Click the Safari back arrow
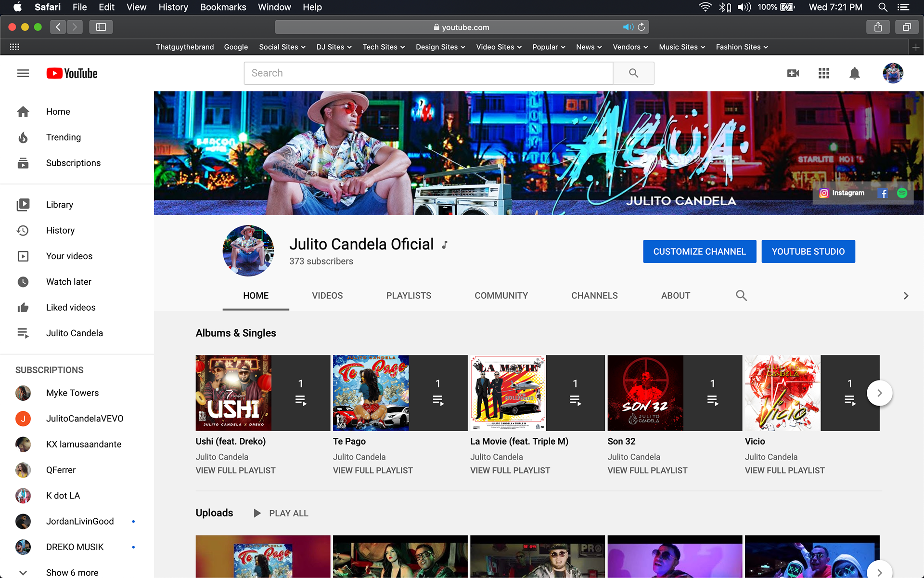The image size is (924, 578). click(58, 27)
